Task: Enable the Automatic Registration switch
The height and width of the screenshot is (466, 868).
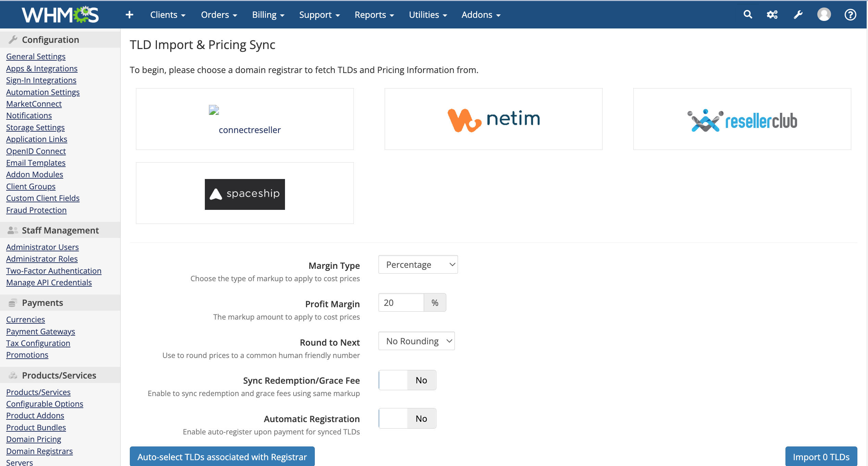Action: pos(407,418)
